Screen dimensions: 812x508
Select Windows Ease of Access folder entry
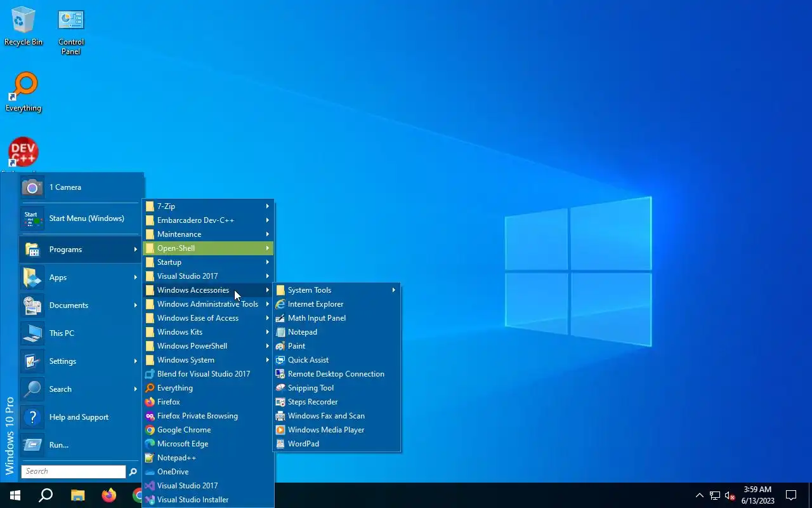[208, 318]
